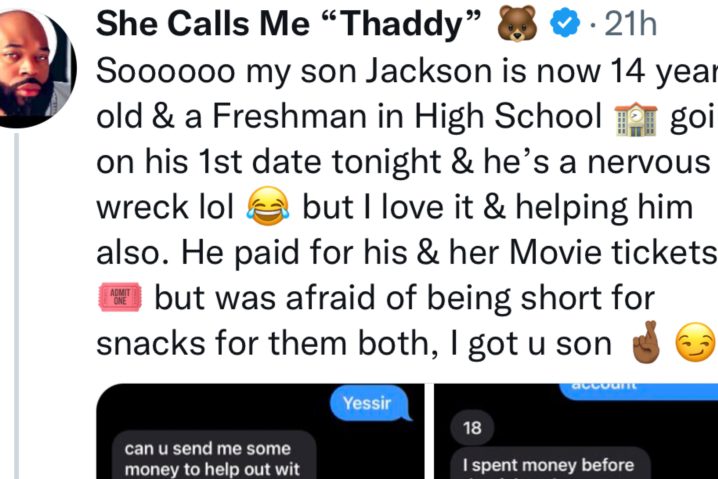Click the tweet text mentioning son Jackson

[x=407, y=207]
